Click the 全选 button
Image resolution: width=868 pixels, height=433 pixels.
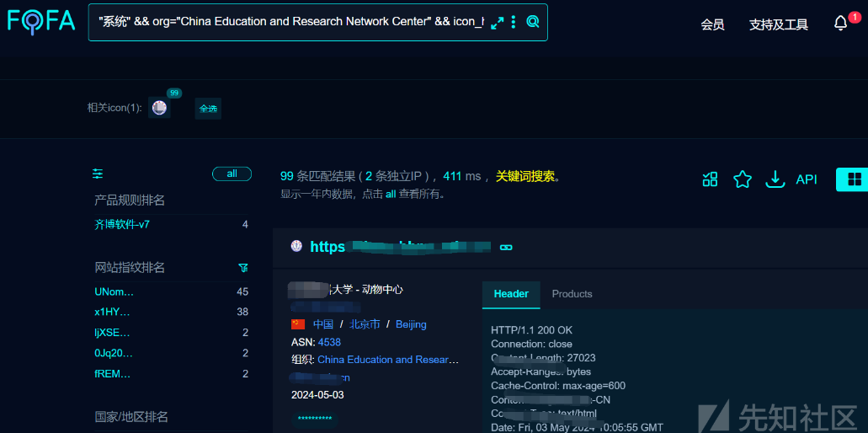coord(208,109)
